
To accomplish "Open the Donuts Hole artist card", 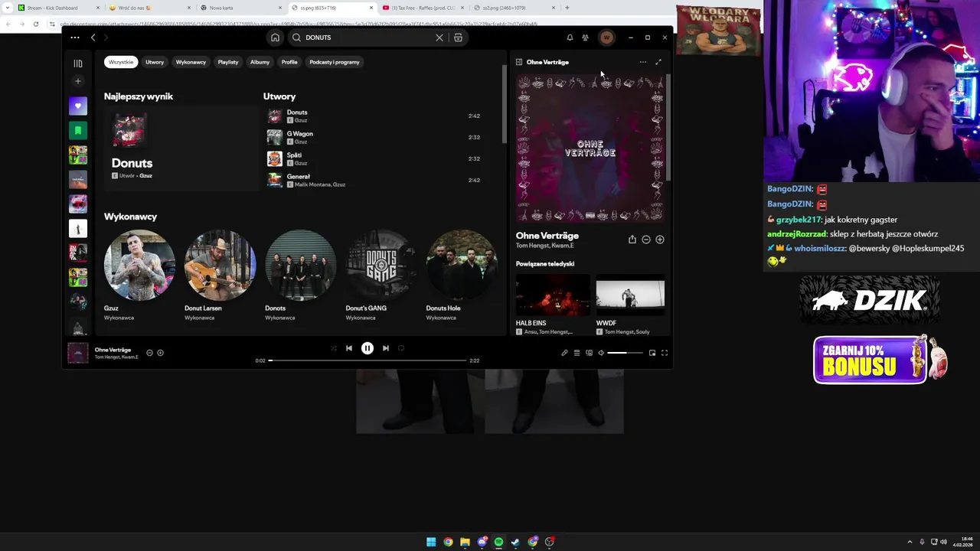I will coord(462,275).
